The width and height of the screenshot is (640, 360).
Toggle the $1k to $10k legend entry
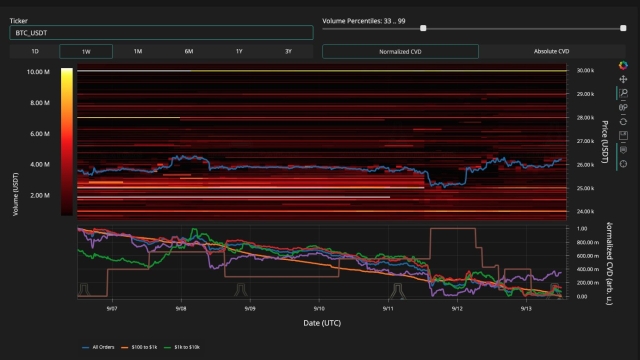point(182,347)
